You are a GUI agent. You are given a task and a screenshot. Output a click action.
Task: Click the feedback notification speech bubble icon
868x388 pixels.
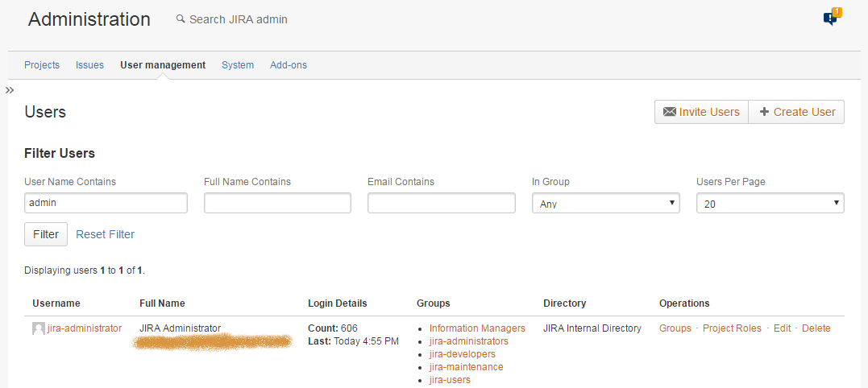click(x=830, y=19)
